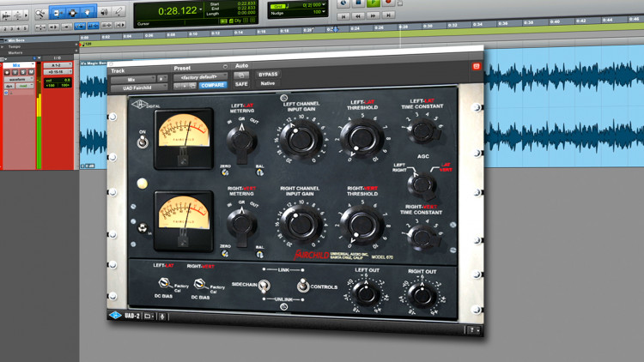Toggle the CONTROLS link switch
Viewport: 644px width, 362px height.
tap(302, 286)
